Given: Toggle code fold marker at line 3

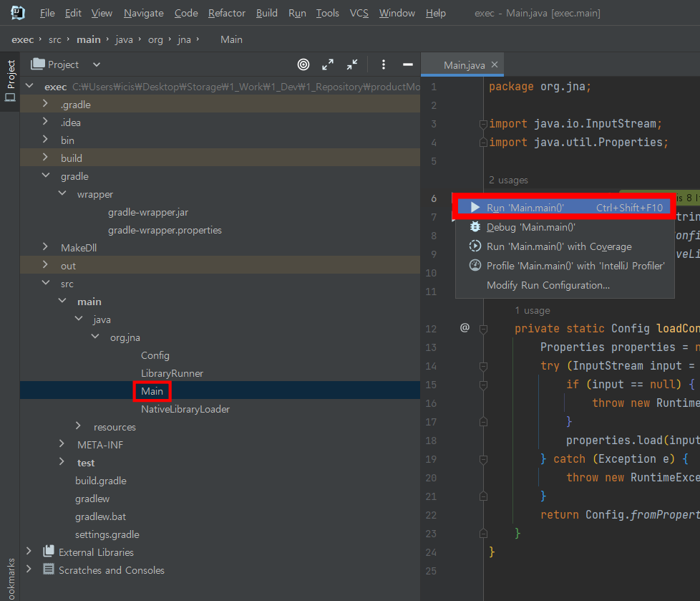Looking at the screenshot, I should (x=483, y=124).
